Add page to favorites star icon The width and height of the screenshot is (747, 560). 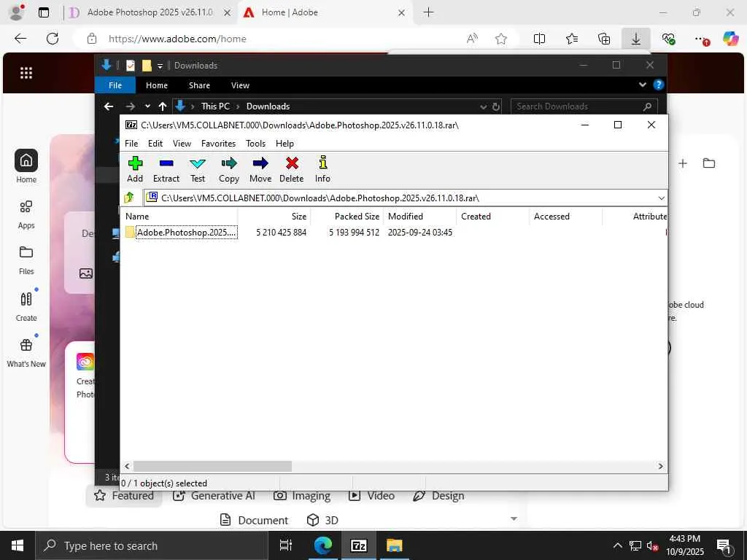[x=500, y=39]
